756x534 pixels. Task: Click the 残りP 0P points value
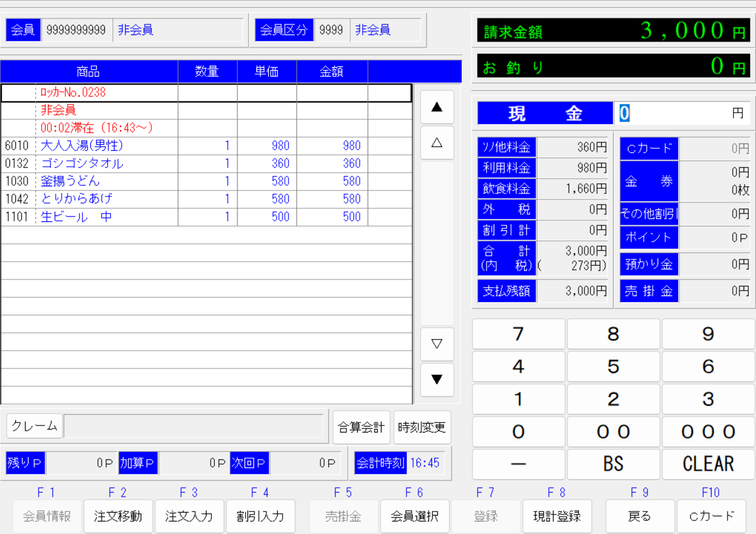pyautogui.click(x=81, y=463)
